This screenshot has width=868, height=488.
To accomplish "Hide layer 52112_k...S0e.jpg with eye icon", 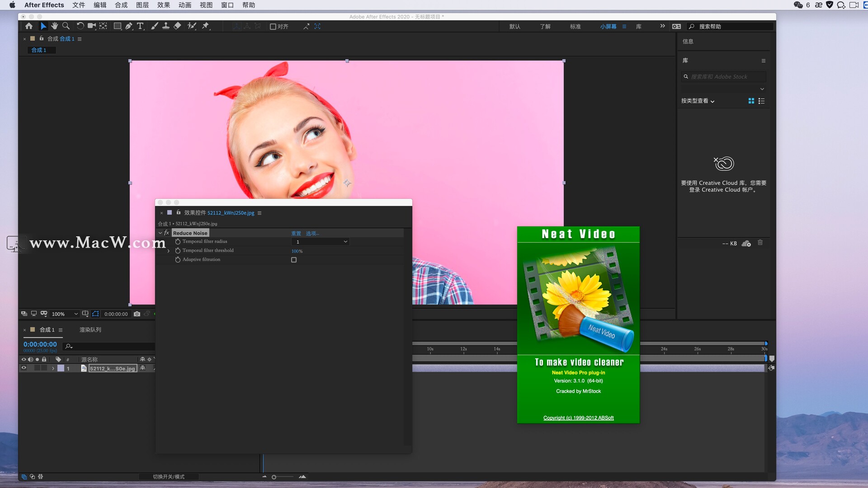I will pos(24,368).
